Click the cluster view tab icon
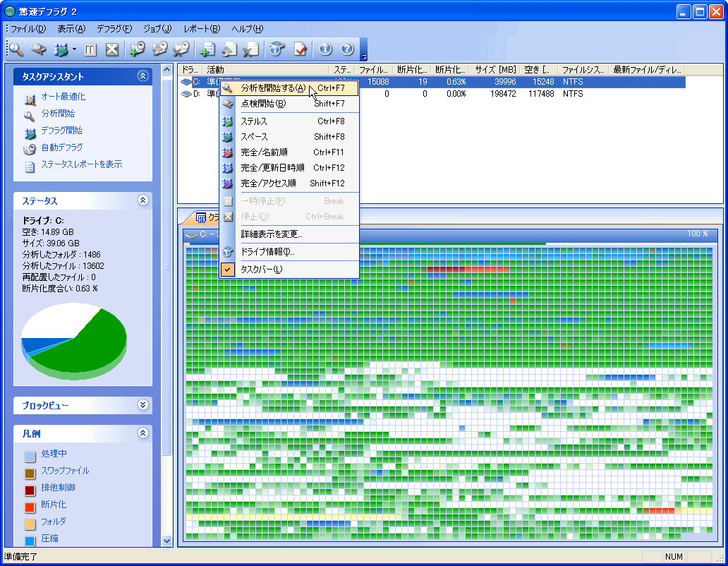The image size is (728, 566). click(x=201, y=217)
